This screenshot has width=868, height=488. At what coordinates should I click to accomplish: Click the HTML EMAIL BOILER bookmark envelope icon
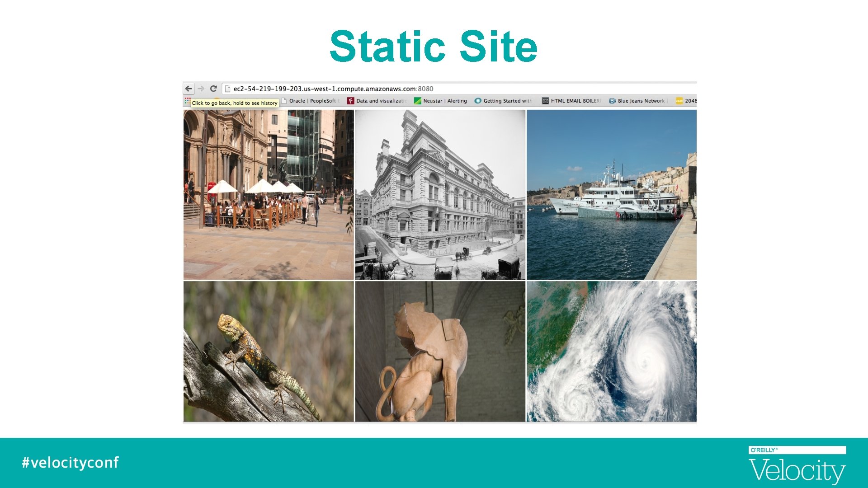[545, 101]
